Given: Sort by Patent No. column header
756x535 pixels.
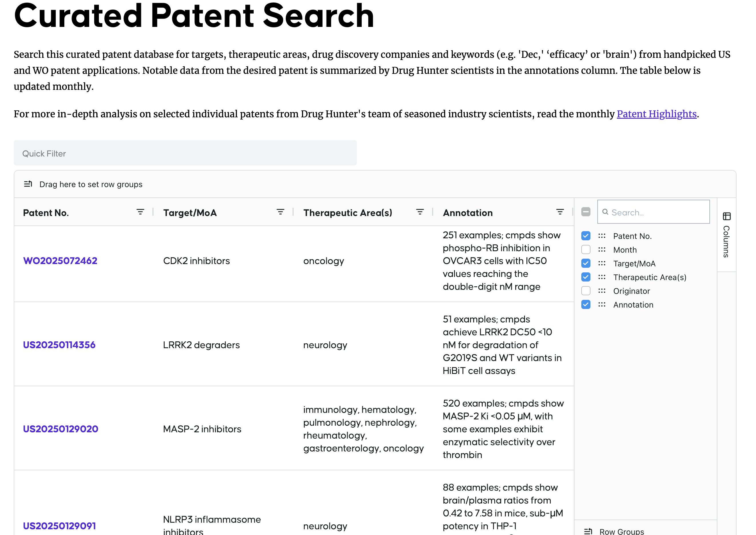Looking at the screenshot, I should 46,213.
